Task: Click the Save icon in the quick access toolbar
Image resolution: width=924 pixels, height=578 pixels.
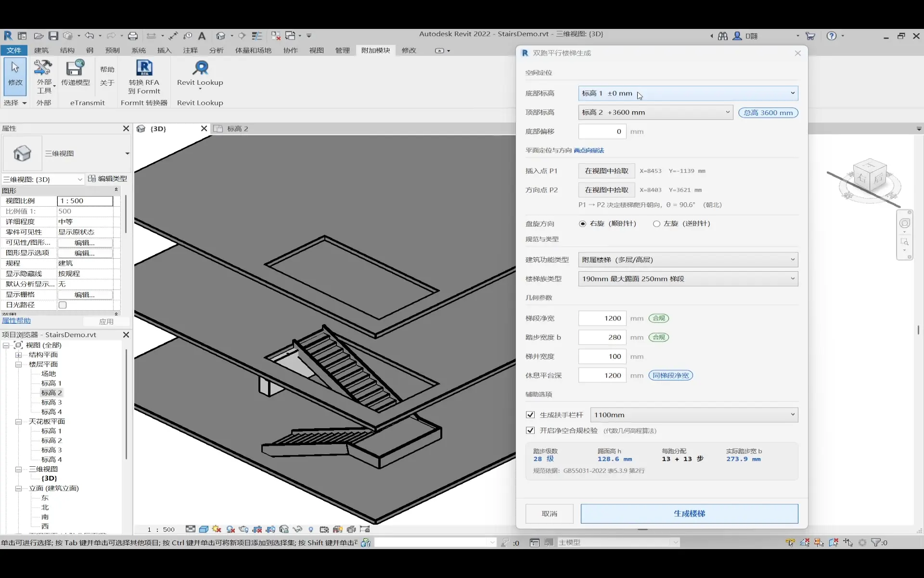Action: click(53, 36)
